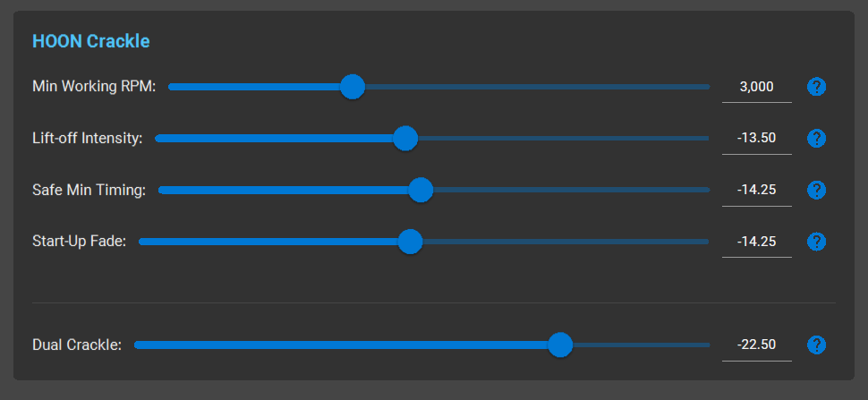Click the HOON Crackle section heading
This screenshot has height=400, width=868.
tap(90, 41)
